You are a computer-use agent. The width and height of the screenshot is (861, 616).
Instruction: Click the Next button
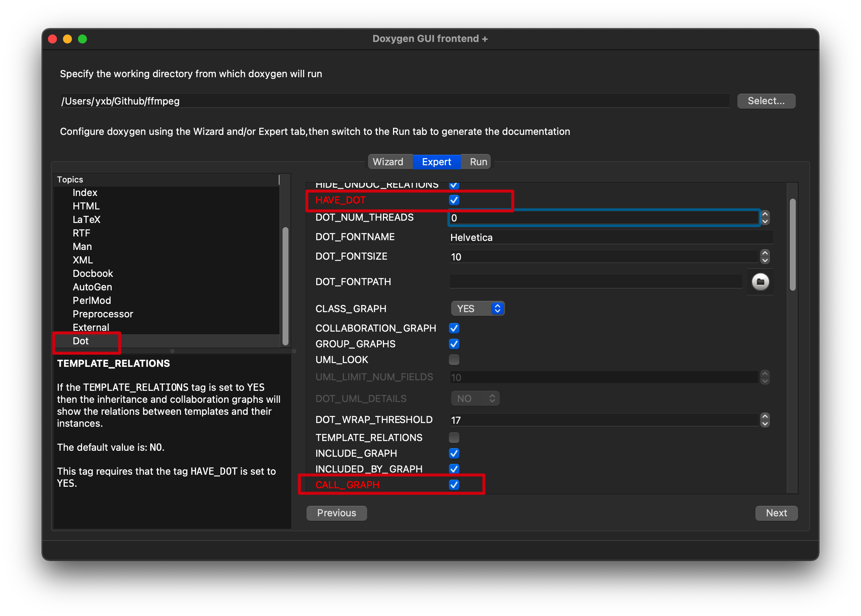tap(776, 513)
